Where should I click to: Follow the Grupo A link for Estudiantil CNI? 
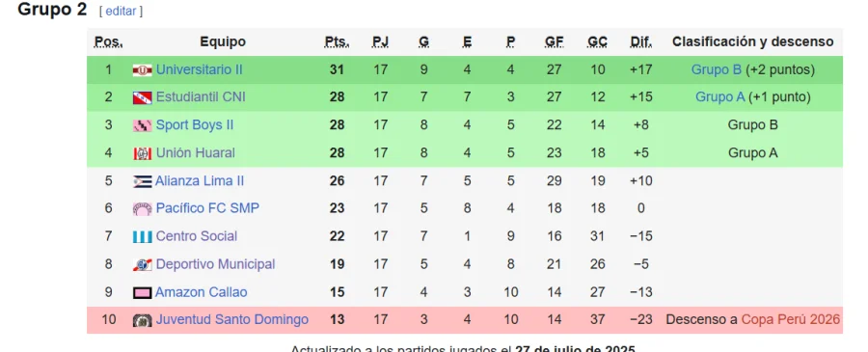(720, 97)
